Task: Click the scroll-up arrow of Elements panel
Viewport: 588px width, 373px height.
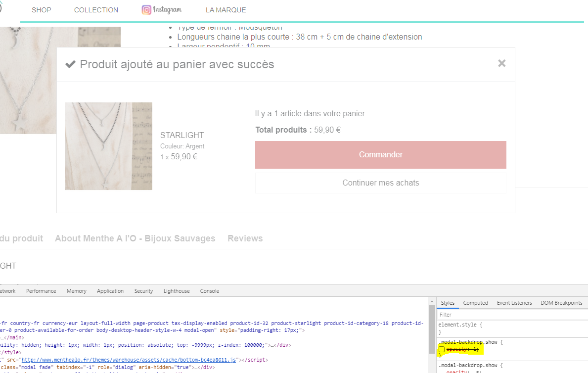Action: [432, 301]
